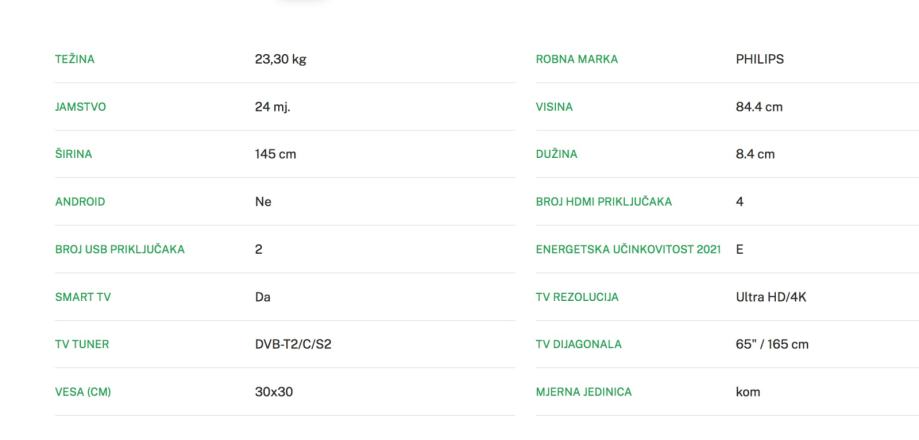The image size is (919, 440).
Task: Click the ANDROID label
Action: tap(80, 202)
